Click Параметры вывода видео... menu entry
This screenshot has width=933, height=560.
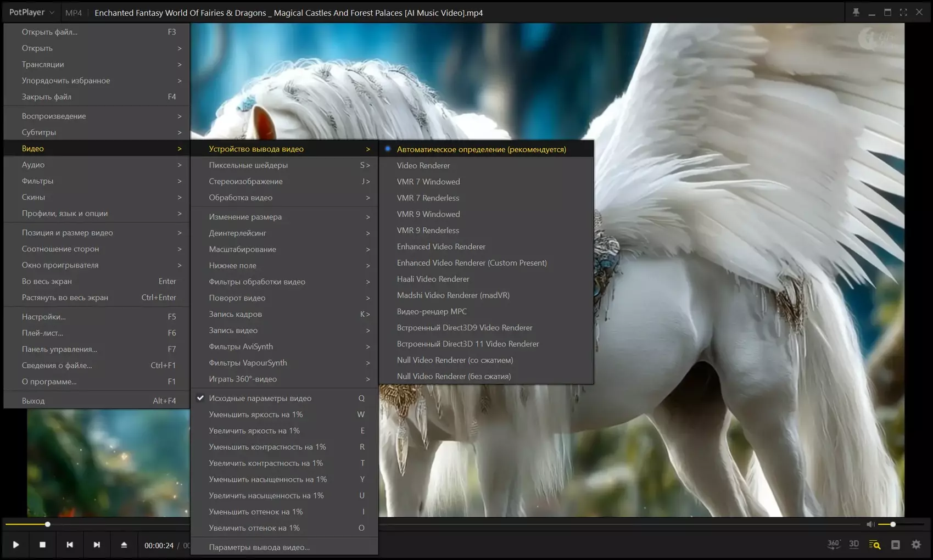pos(259,547)
